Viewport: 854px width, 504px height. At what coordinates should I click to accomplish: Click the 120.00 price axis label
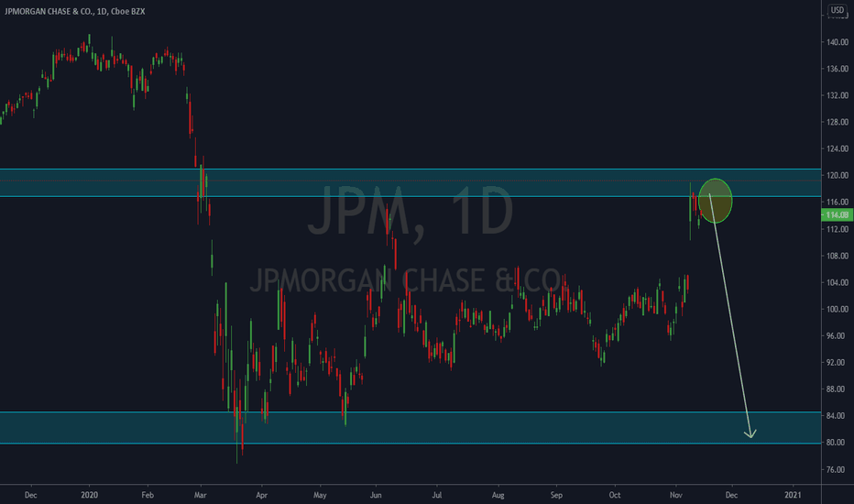coord(838,175)
